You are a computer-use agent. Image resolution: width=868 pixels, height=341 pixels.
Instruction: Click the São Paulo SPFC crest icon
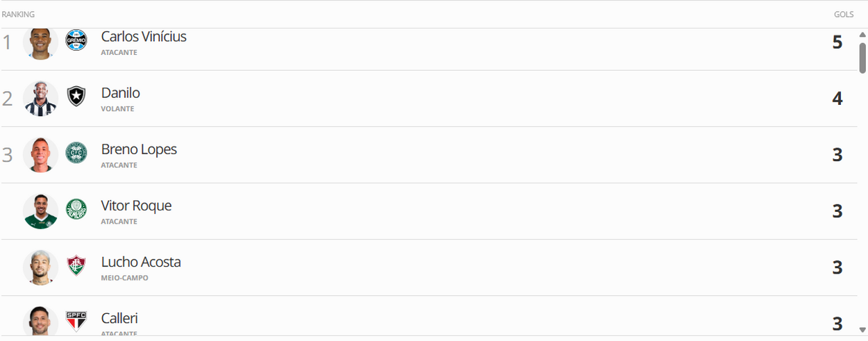point(76,321)
